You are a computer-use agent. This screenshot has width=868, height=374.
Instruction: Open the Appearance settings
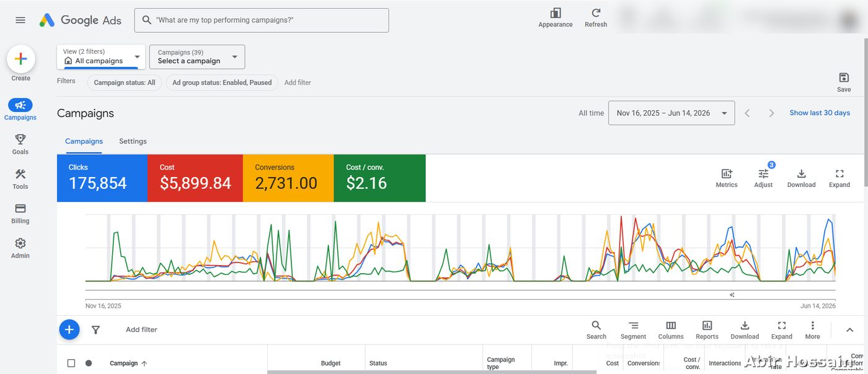[556, 17]
